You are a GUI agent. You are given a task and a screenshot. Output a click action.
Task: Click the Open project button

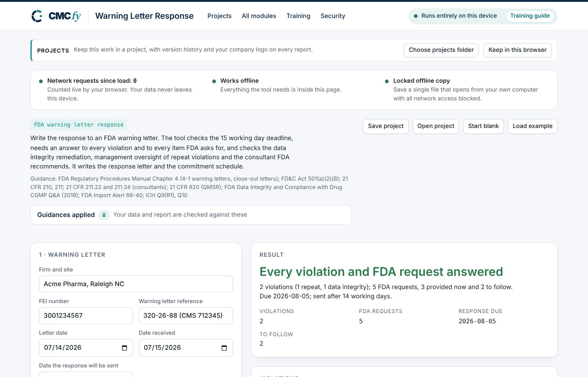click(435, 126)
